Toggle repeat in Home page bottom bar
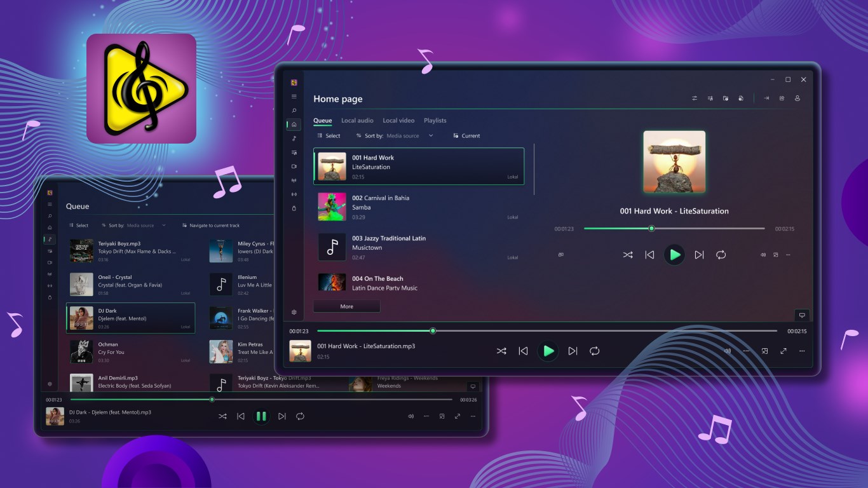 click(x=595, y=351)
